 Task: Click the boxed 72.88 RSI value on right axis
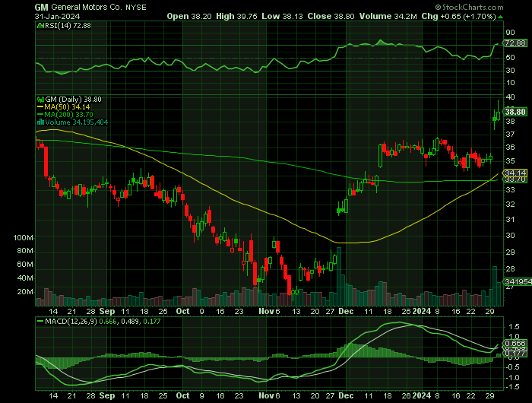point(515,43)
